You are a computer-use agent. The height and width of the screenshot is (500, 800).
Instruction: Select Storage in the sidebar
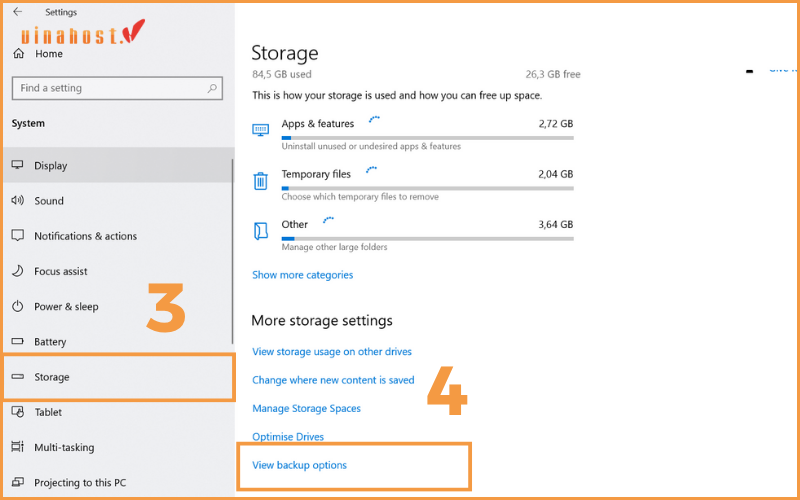click(52, 377)
